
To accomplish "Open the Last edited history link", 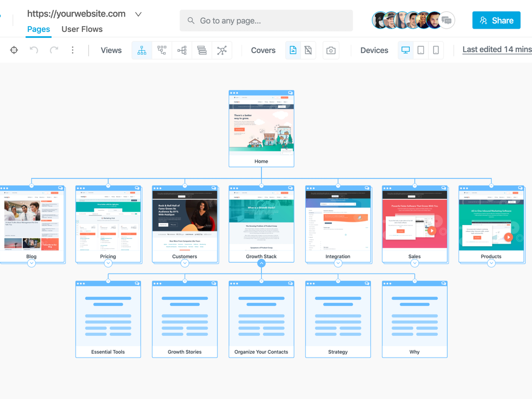I will coord(496,49).
